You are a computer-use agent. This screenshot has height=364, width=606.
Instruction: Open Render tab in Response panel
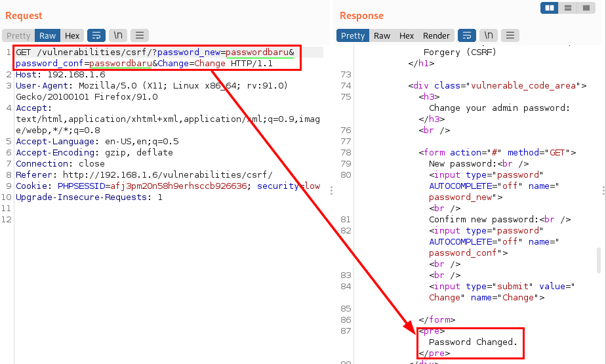point(436,35)
